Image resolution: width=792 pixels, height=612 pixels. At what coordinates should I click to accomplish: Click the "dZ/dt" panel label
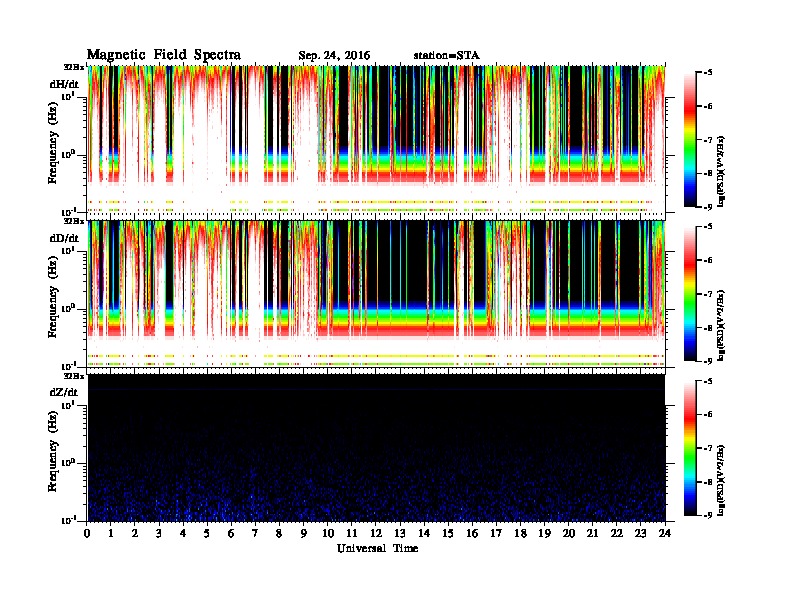(64, 392)
